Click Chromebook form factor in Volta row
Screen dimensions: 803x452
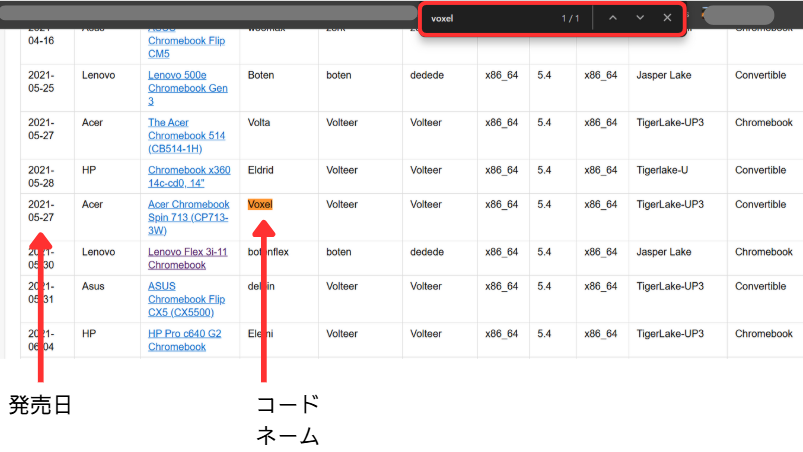tap(764, 123)
